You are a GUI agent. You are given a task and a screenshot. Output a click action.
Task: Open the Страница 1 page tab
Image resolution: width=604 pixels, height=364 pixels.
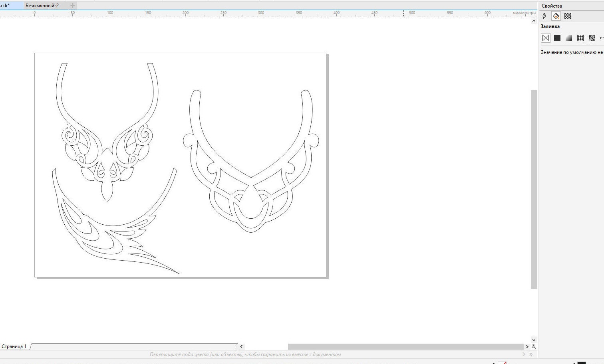[15, 346]
